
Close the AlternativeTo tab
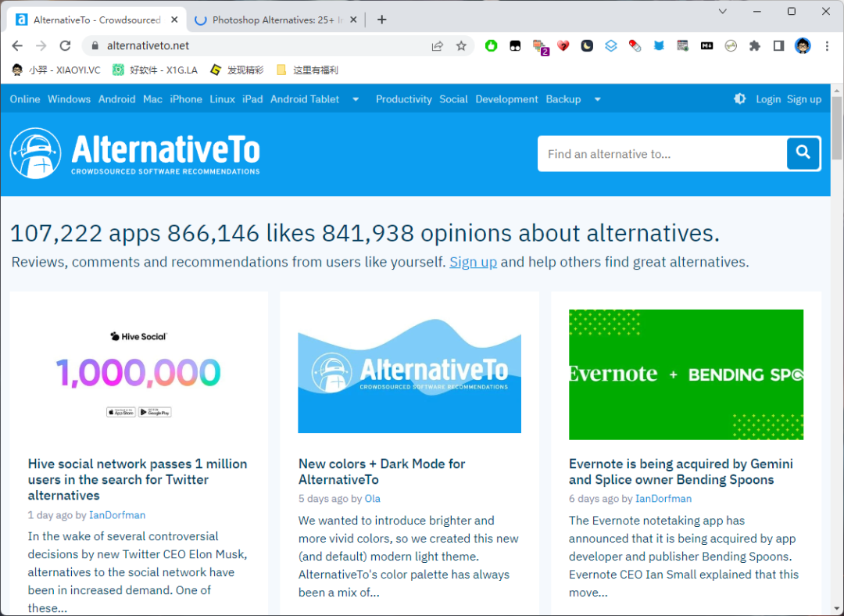[174, 20]
